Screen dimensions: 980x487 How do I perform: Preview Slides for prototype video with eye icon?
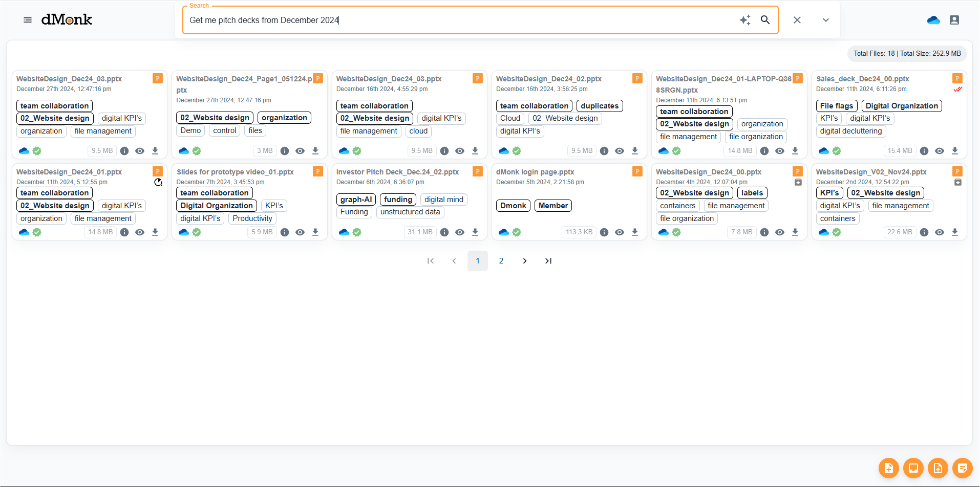point(300,232)
